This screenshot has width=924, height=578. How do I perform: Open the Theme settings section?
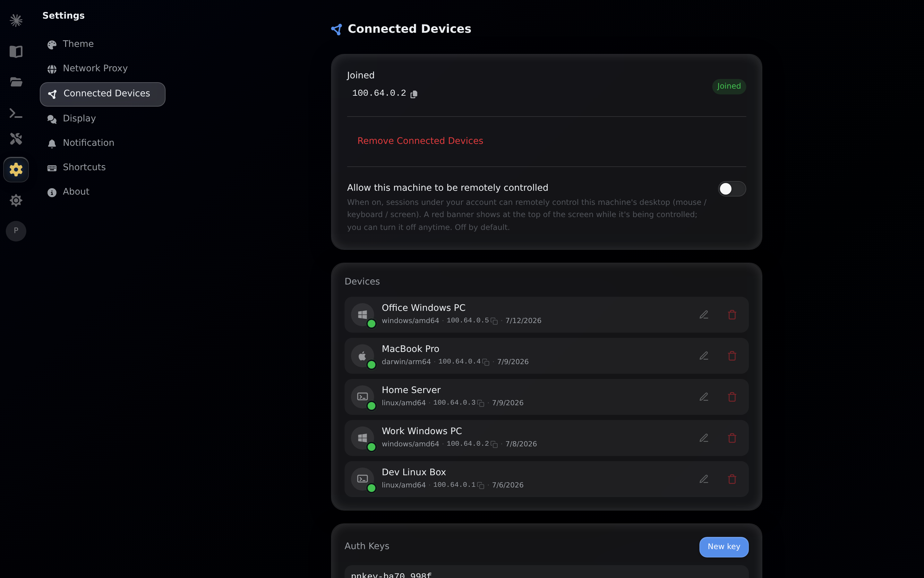pyautogui.click(x=102, y=44)
